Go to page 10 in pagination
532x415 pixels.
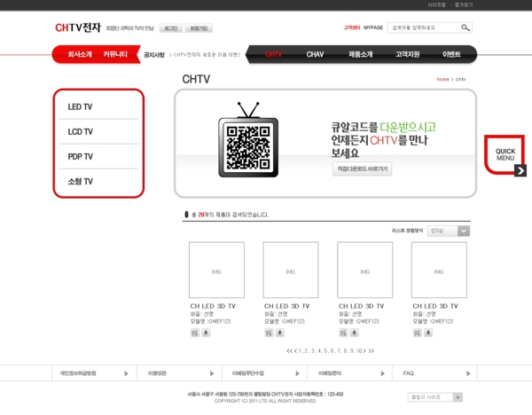click(359, 351)
